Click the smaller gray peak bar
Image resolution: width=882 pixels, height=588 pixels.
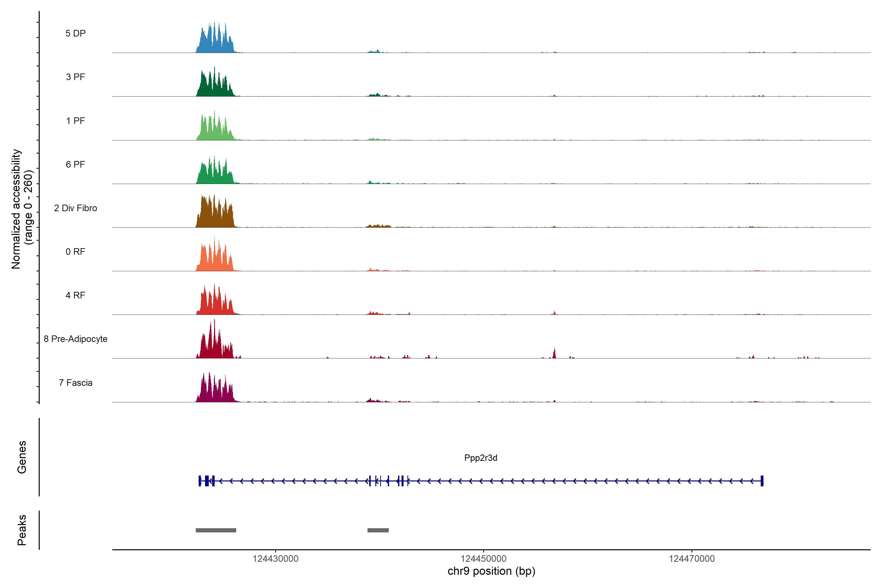[378, 530]
